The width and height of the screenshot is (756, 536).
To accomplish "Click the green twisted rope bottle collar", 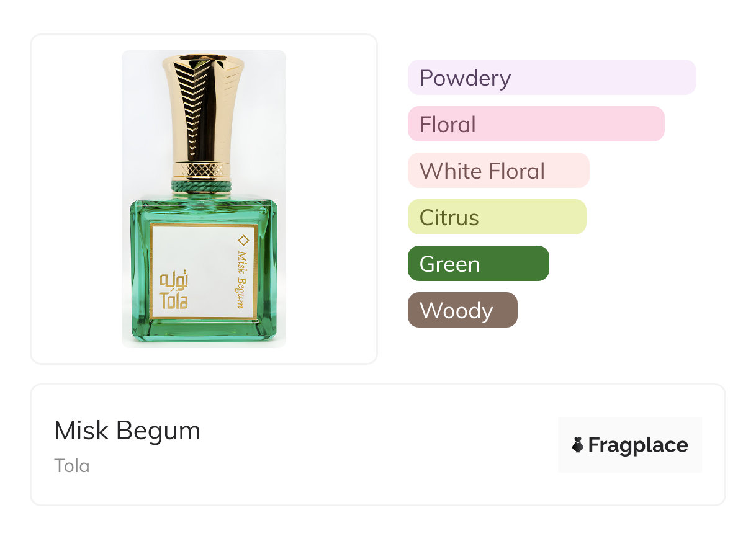I will (202, 185).
